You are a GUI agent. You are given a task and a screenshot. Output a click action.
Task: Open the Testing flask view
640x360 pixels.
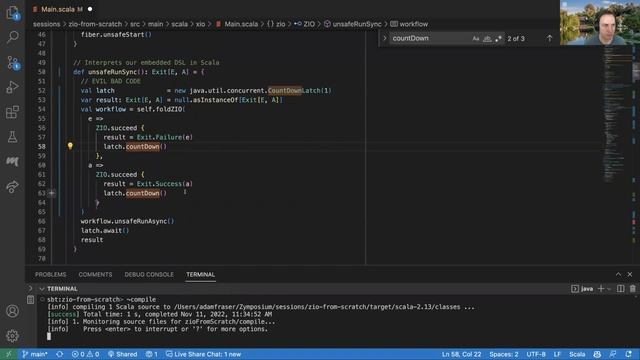tap(13, 137)
